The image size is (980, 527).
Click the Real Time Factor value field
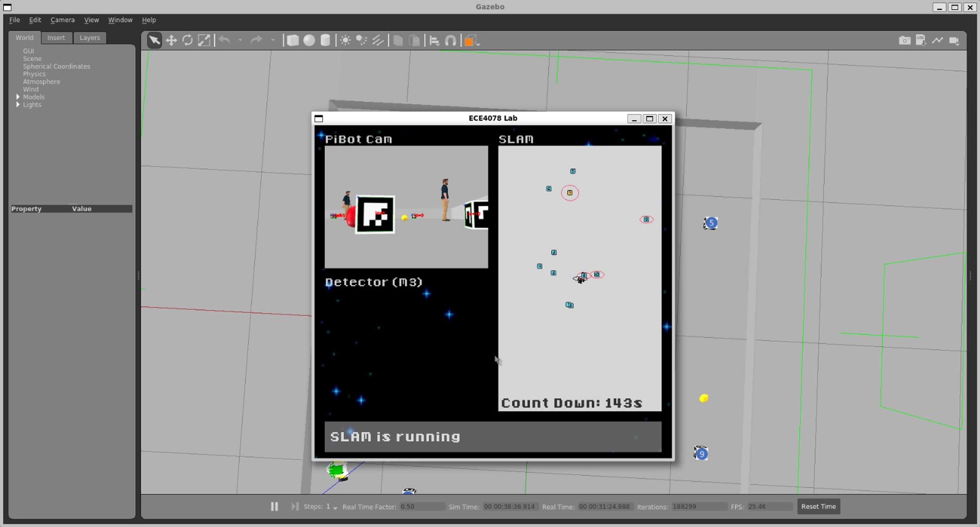pyautogui.click(x=422, y=507)
